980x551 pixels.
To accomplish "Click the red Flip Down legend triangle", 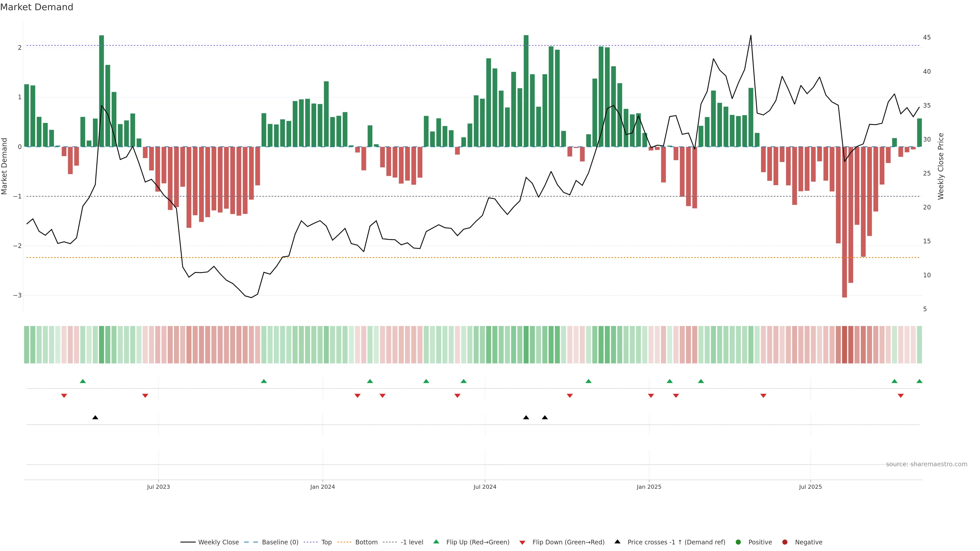I will pyautogui.click(x=522, y=543).
